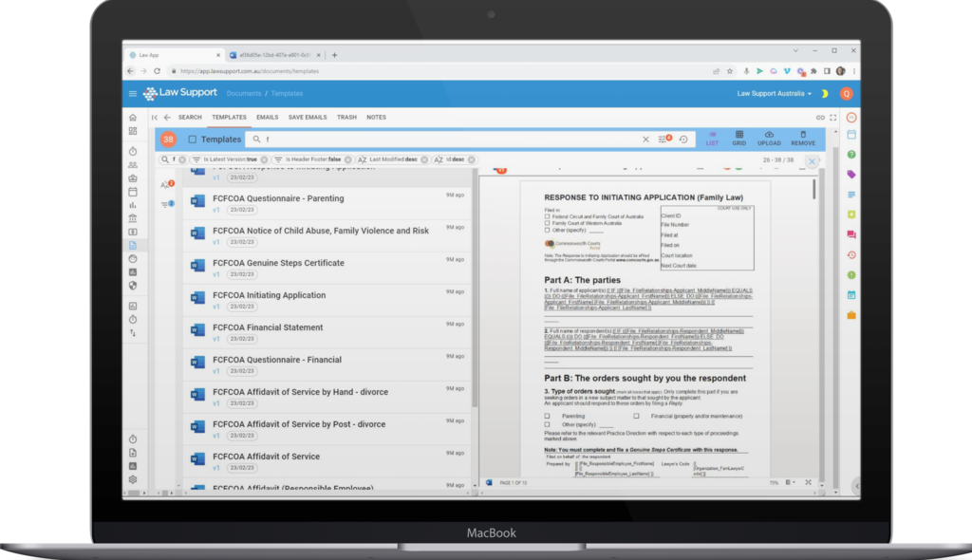The image size is (972, 560).
Task: Open browser tab search chevron
Action: coord(795,51)
